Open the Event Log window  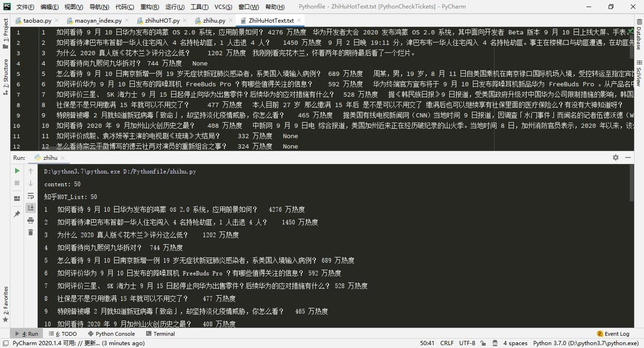pos(613,333)
